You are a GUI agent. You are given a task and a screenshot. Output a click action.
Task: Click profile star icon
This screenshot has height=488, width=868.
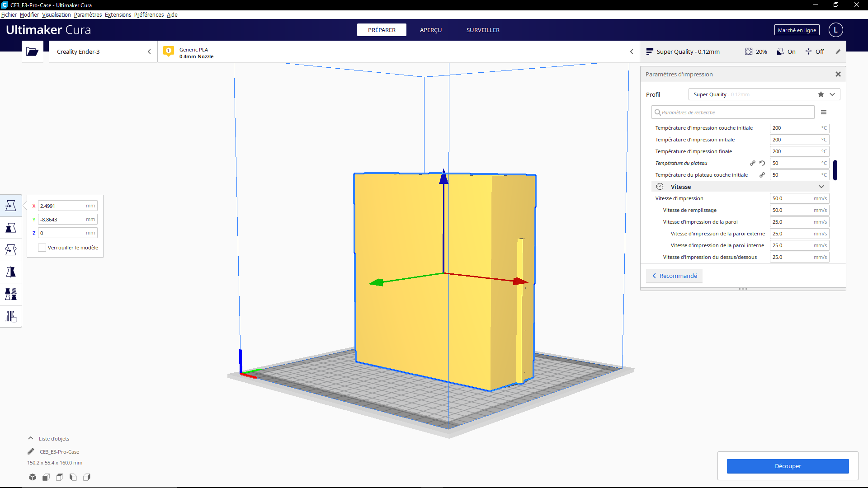click(x=821, y=94)
